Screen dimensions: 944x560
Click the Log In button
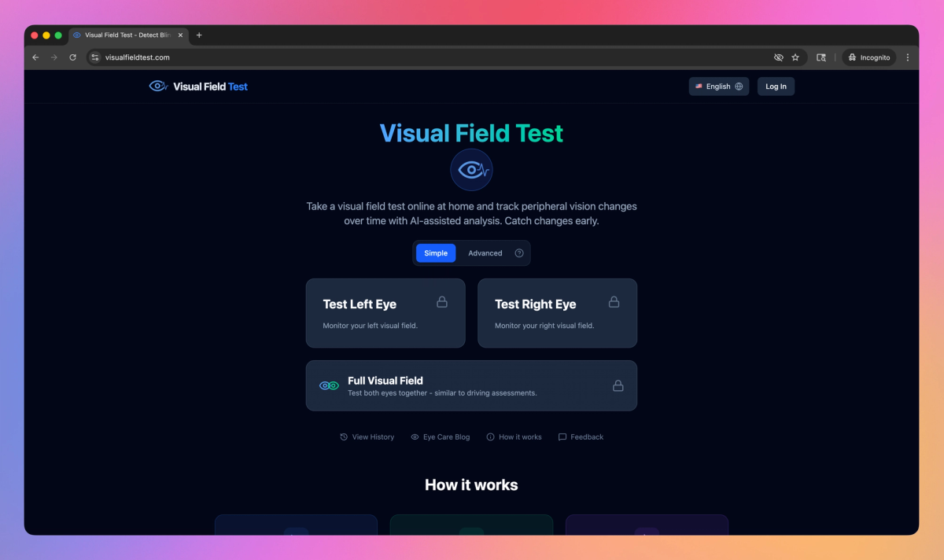(776, 86)
